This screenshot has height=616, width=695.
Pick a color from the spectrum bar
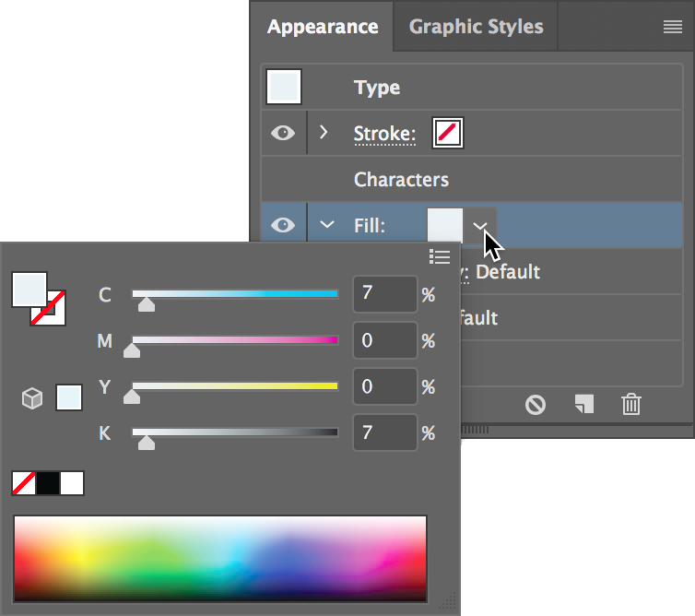pyautogui.click(x=219, y=559)
